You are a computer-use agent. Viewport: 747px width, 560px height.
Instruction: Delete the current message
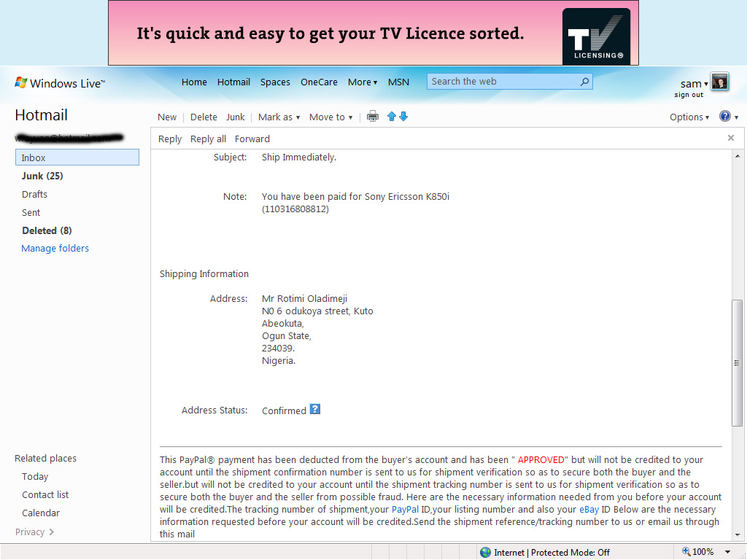coord(204,117)
